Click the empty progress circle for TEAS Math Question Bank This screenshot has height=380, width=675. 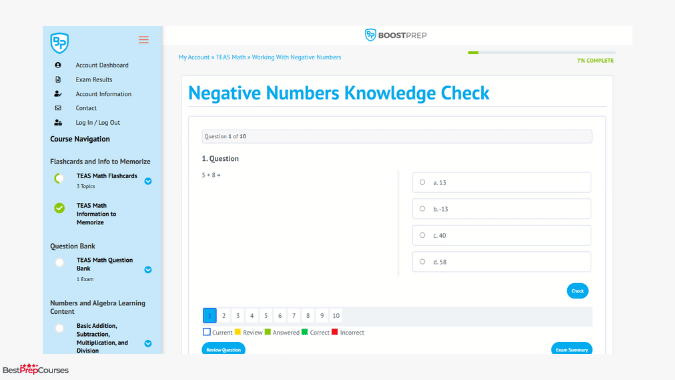pyautogui.click(x=59, y=263)
